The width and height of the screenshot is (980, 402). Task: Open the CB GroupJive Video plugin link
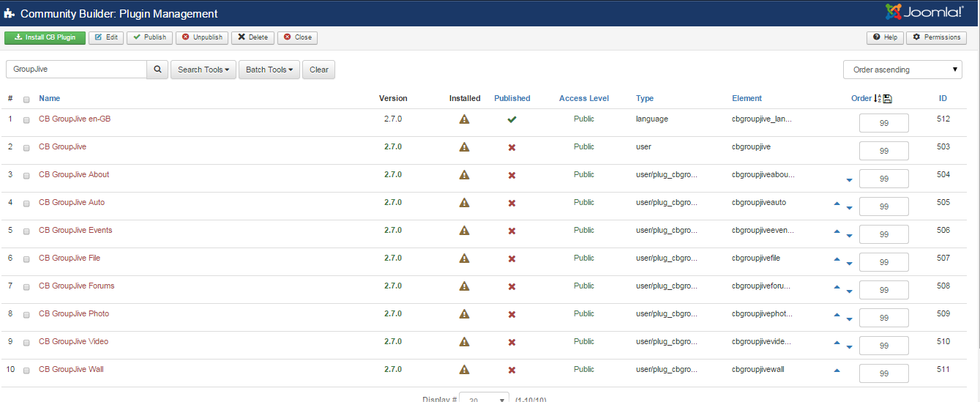click(x=73, y=341)
